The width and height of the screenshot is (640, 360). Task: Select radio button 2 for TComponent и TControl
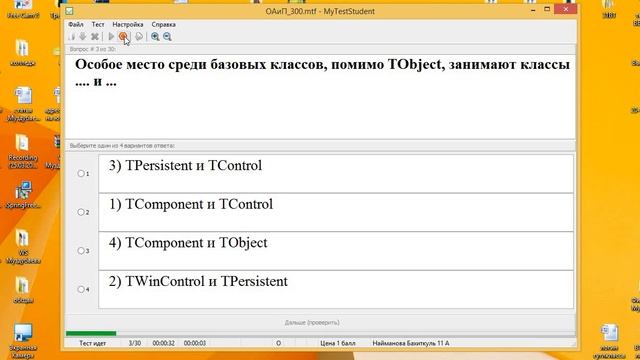[x=81, y=212]
